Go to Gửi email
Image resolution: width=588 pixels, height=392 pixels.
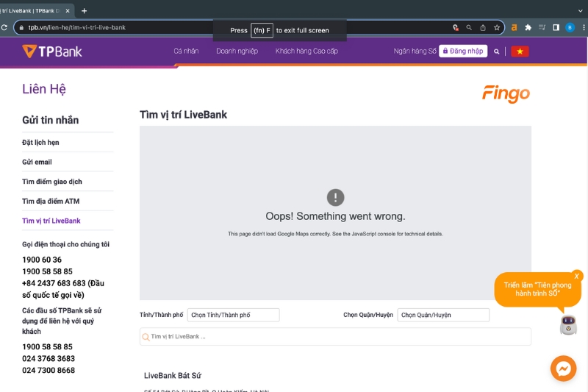37,162
